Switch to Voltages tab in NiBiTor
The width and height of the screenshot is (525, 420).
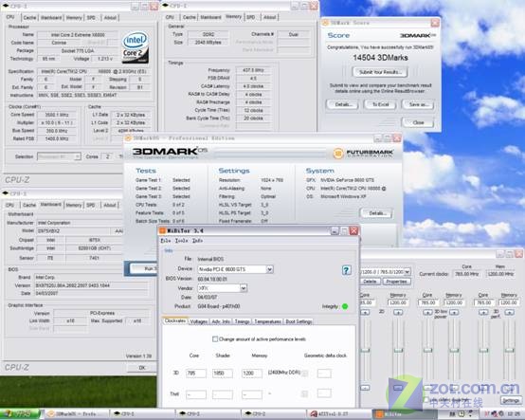tap(199, 321)
